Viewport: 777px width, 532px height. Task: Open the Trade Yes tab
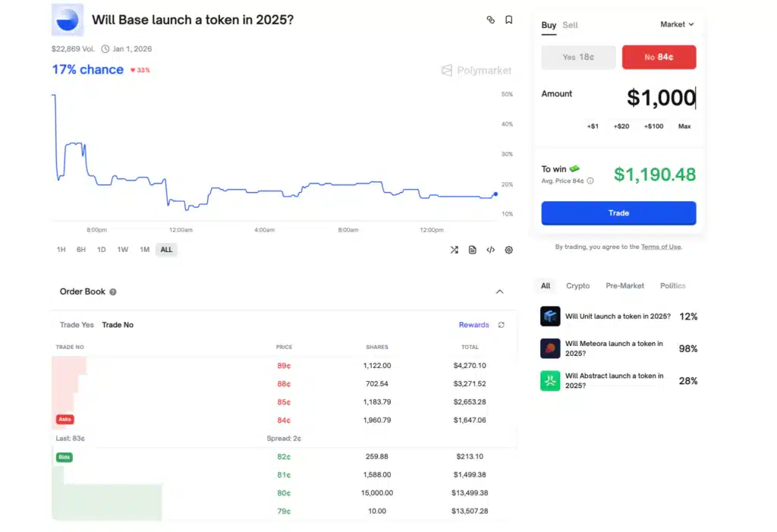[x=77, y=325]
